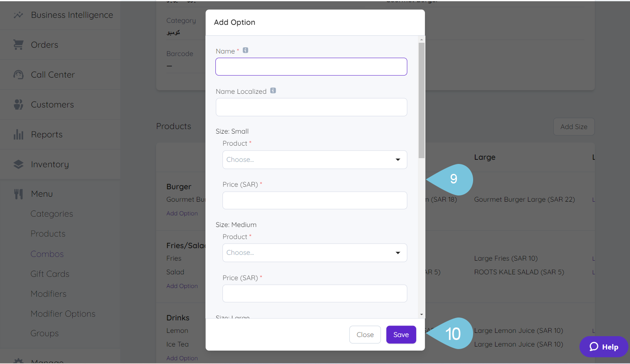Open Inventory via the layers icon
630x364 pixels.
pos(18,164)
